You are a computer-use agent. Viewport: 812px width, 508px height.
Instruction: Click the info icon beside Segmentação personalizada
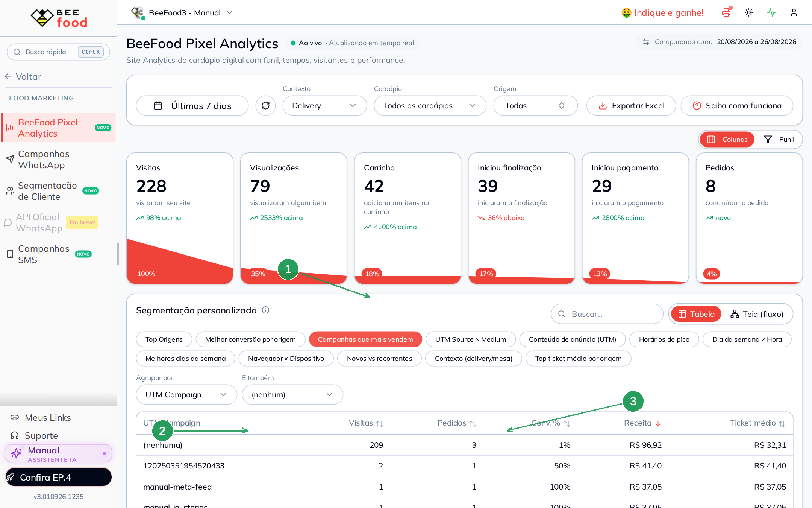pyautogui.click(x=265, y=310)
